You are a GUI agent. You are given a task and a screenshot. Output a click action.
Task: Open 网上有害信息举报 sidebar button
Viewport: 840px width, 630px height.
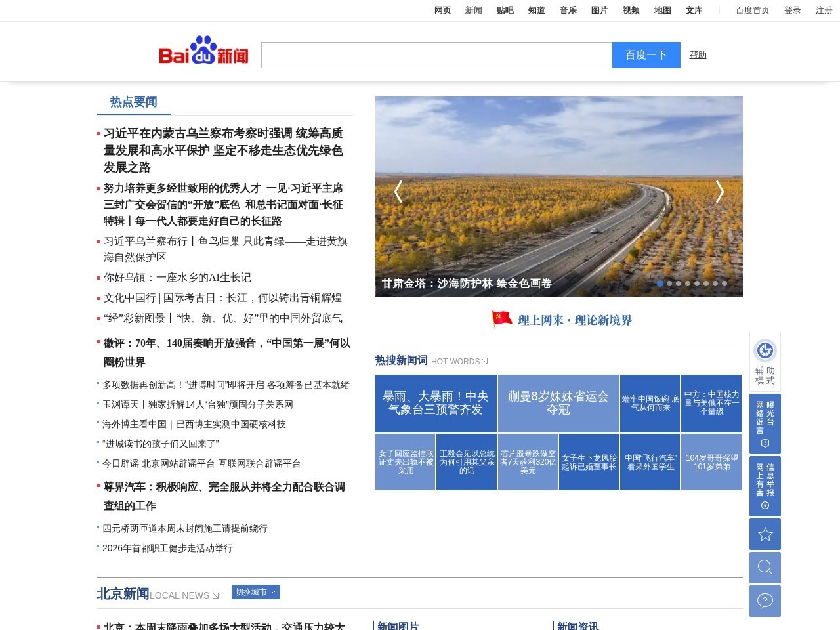(x=765, y=486)
